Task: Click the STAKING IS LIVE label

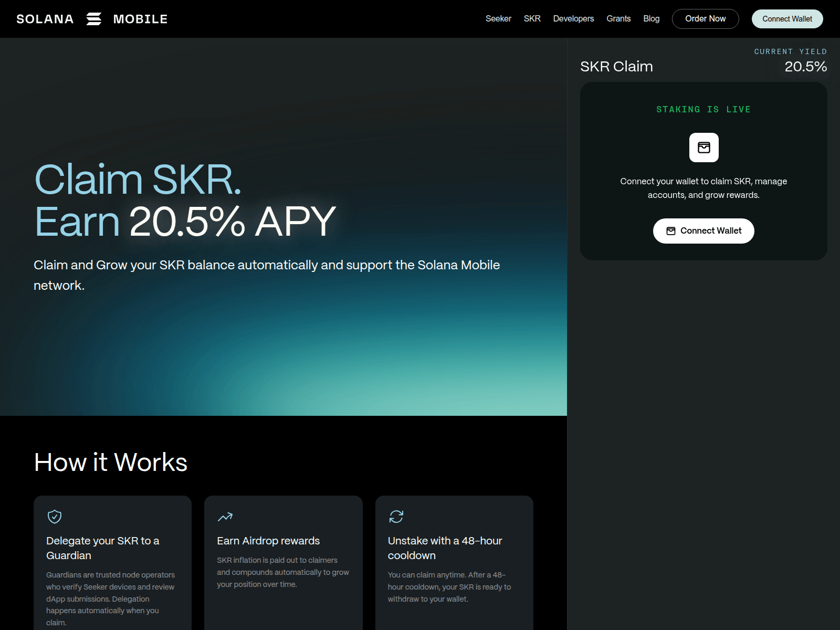Action: tap(703, 109)
